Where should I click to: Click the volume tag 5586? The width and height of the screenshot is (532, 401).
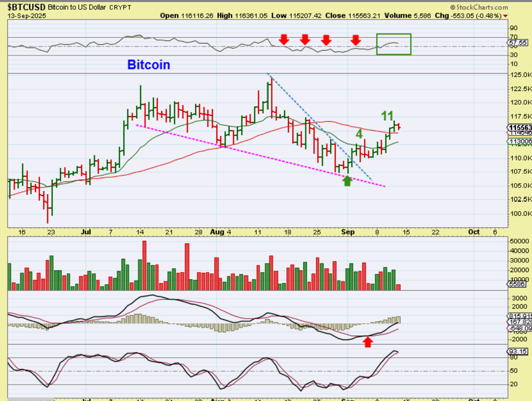516,284
